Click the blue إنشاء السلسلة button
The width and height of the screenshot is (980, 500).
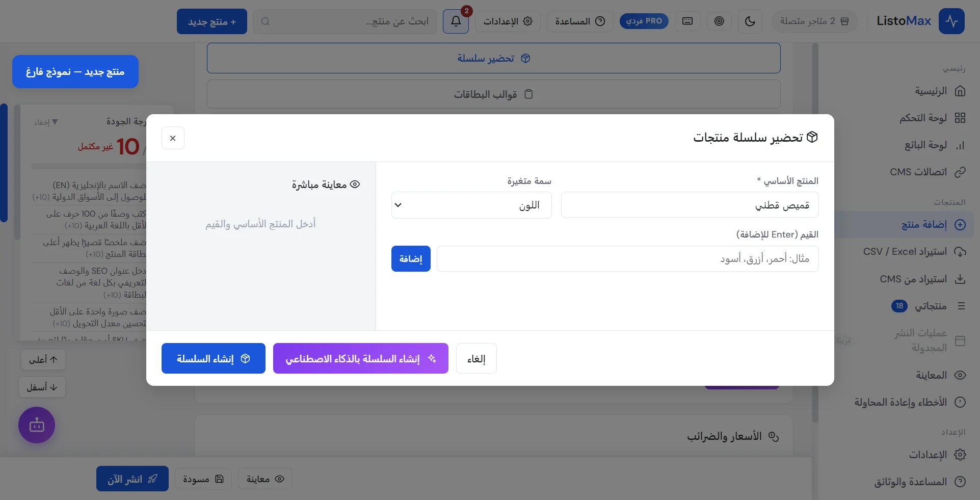[x=214, y=358]
